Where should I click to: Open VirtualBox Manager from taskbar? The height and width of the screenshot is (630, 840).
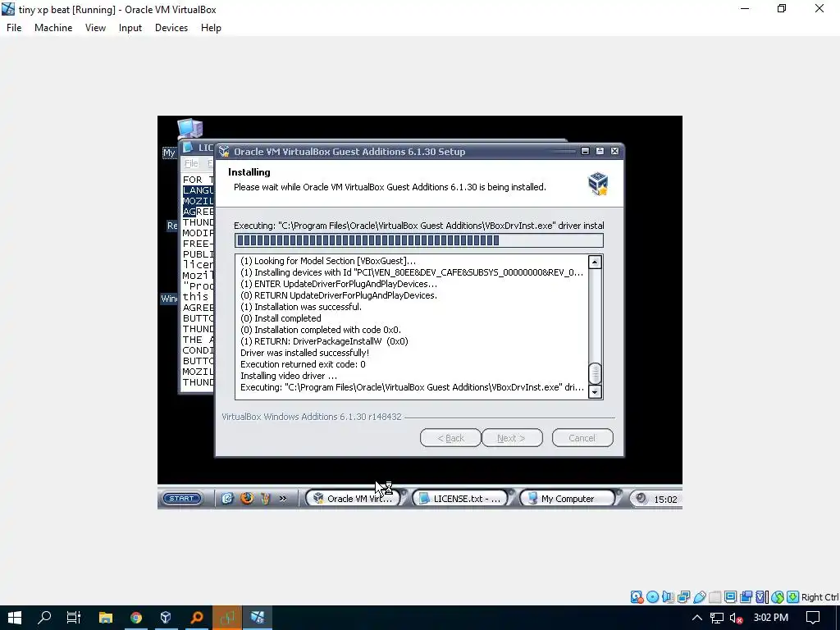coord(166,618)
